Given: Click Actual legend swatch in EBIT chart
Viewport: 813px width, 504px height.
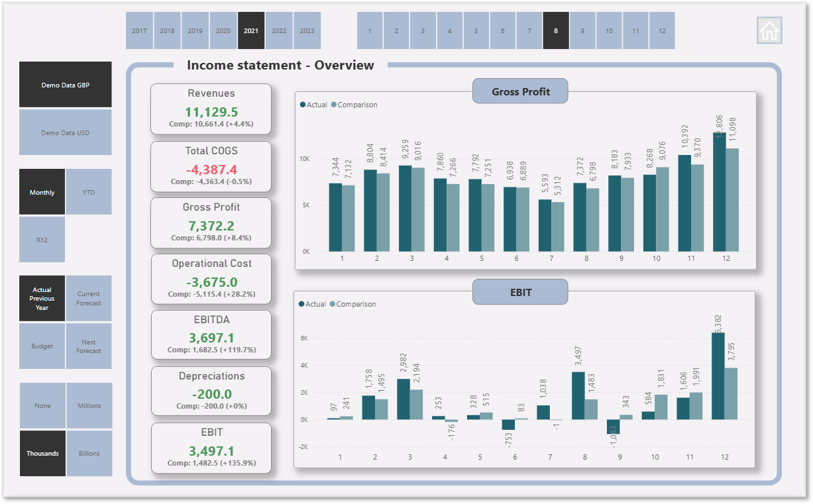Looking at the screenshot, I should [x=302, y=304].
